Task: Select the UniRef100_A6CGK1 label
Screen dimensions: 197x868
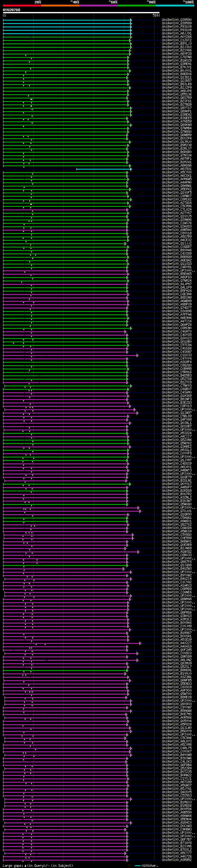Action: coord(177,176)
